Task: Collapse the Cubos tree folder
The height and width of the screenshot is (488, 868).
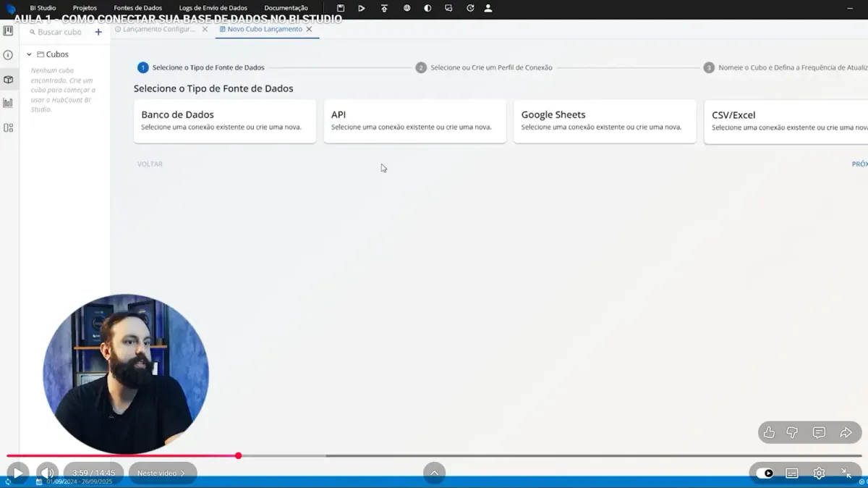Action: click(29, 54)
